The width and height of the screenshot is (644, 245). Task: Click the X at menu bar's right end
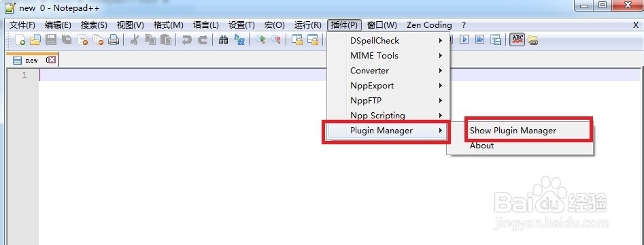(635, 25)
